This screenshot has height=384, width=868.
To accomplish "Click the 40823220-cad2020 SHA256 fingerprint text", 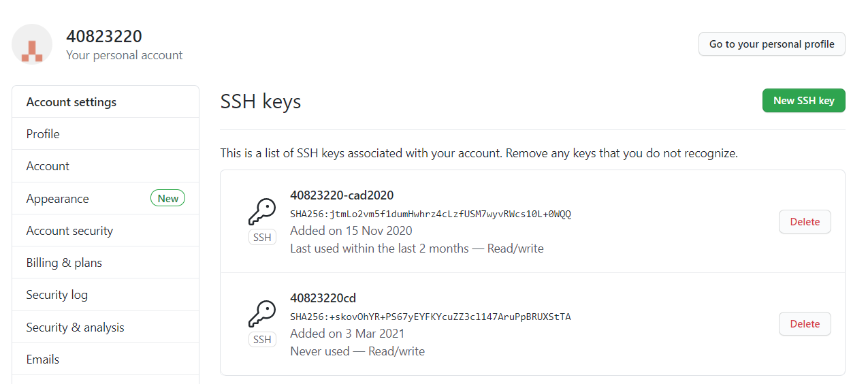I will point(430,214).
